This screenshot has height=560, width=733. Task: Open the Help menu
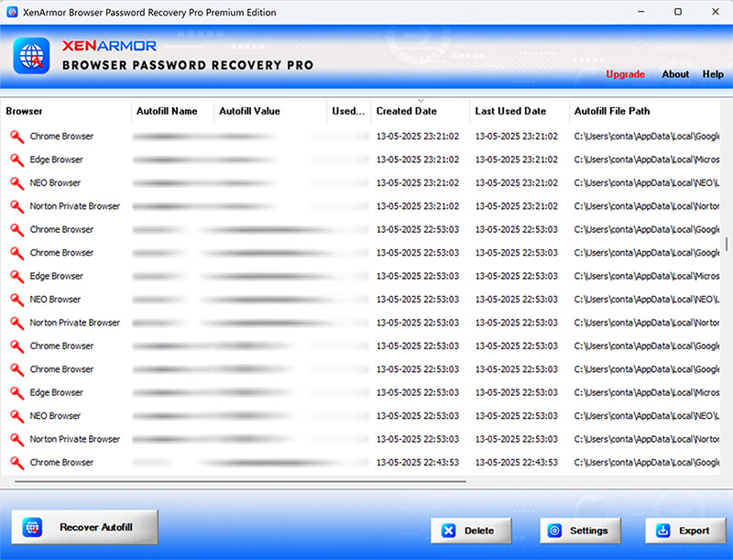coord(713,74)
